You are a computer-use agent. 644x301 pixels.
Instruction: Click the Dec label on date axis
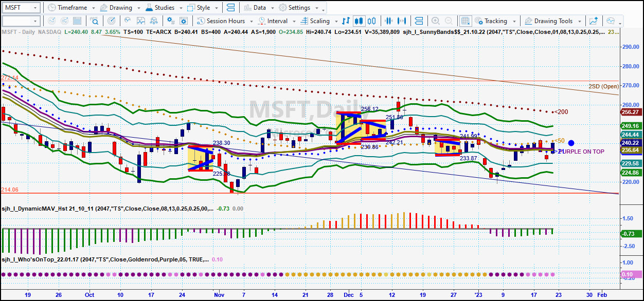349,295
